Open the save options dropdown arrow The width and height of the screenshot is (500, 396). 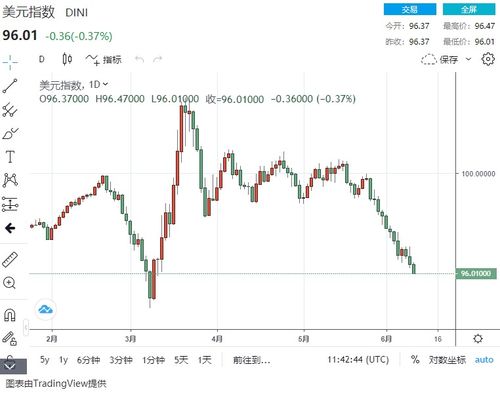tap(468, 59)
